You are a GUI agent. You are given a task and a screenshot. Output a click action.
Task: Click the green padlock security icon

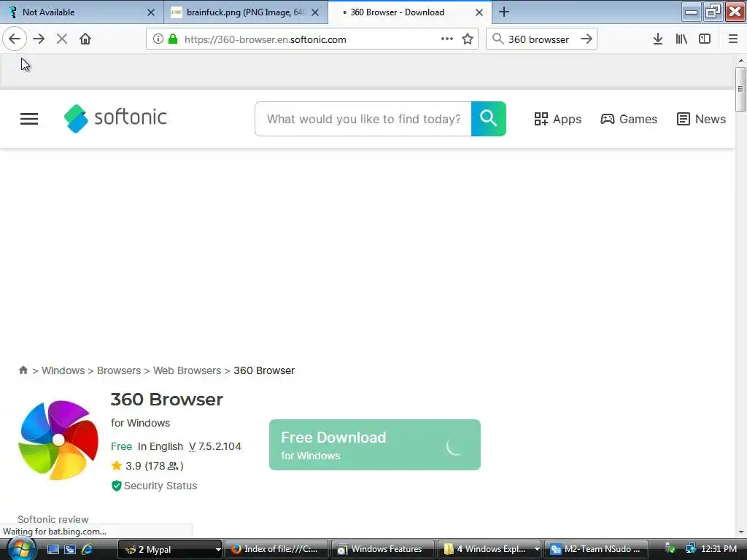173,39
